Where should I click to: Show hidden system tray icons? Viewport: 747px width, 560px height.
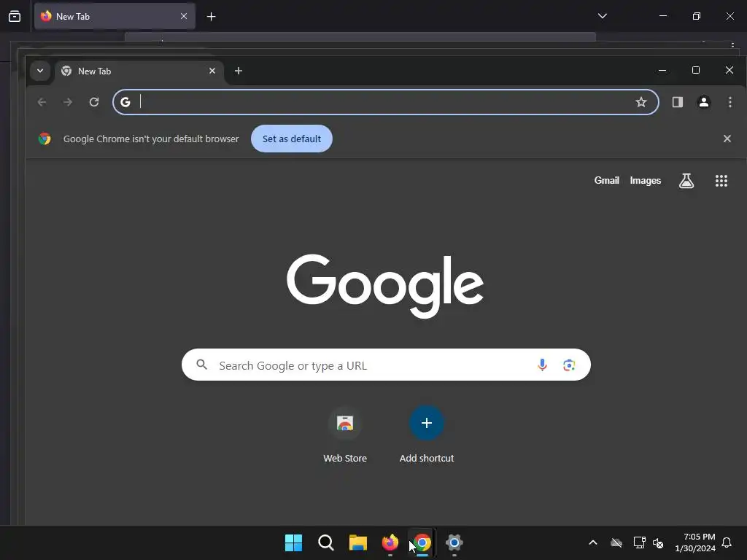click(x=592, y=542)
